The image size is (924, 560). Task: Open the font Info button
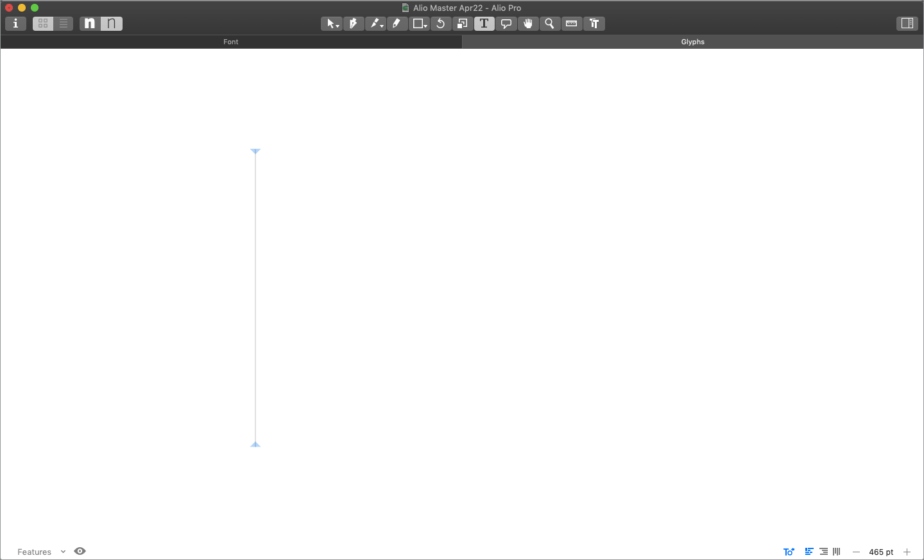click(x=15, y=24)
